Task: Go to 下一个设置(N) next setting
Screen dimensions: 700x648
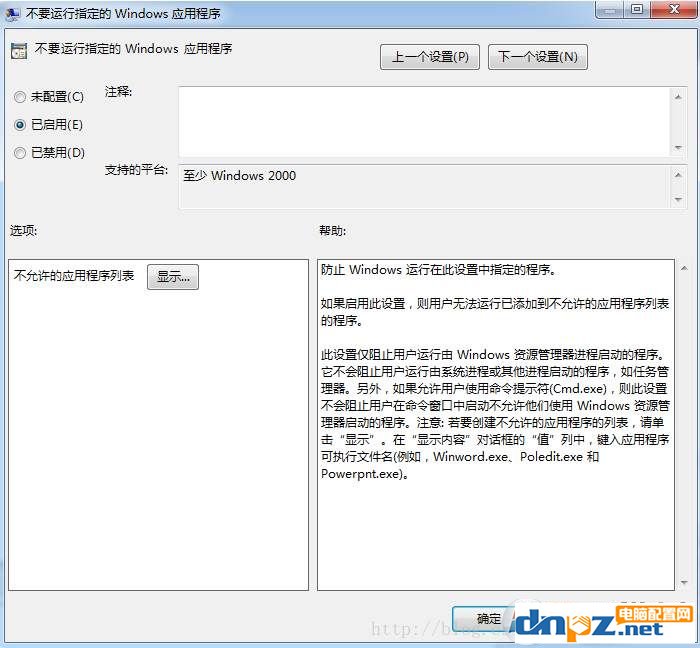Action: [538, 57]
